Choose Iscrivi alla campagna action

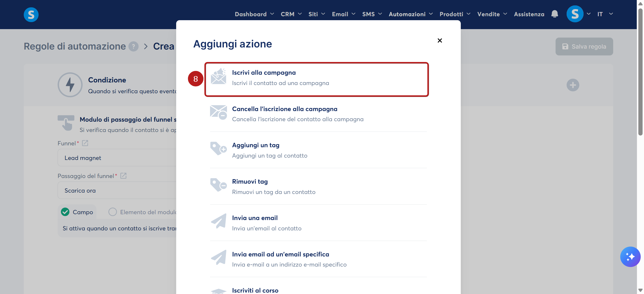(317, 79)
